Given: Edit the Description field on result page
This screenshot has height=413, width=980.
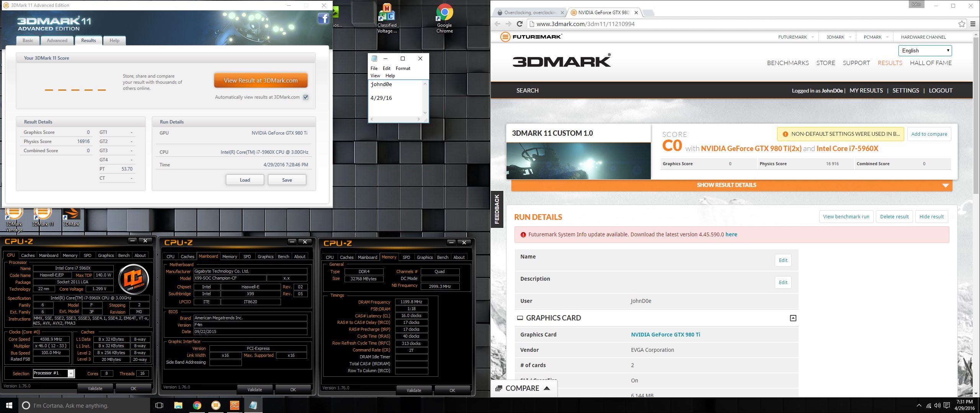Looking at the screenshot, I should coord(783,283).
